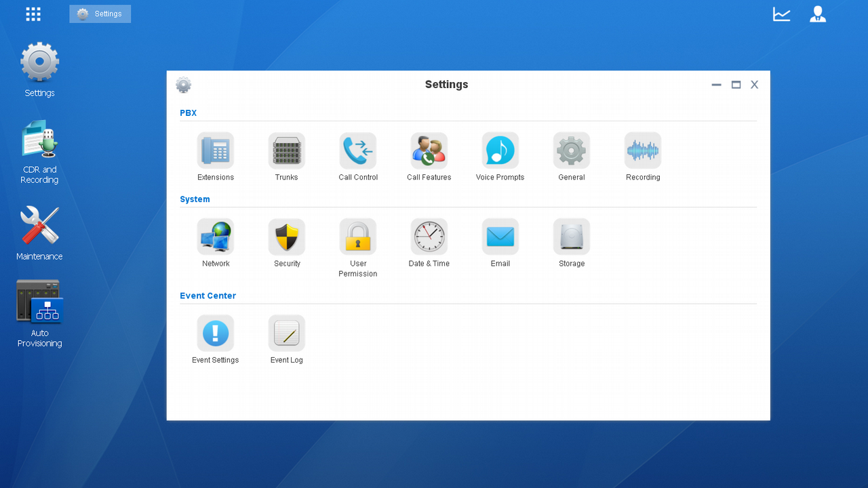Open the Auto Provisioning desktop icon
Viewport: 868px width, 488px height.
pyautogui.click(x=39, y=302)
